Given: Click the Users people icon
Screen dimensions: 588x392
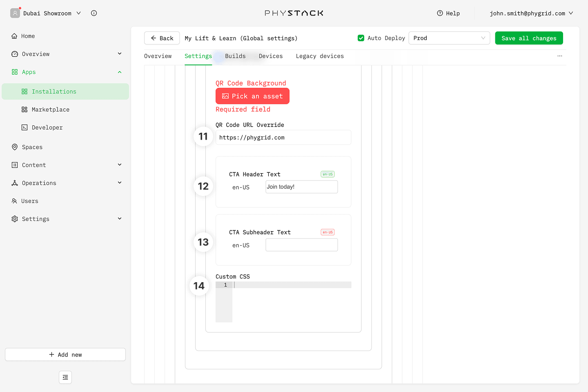Looking at the screenshot, I should [x=14, y=201].
